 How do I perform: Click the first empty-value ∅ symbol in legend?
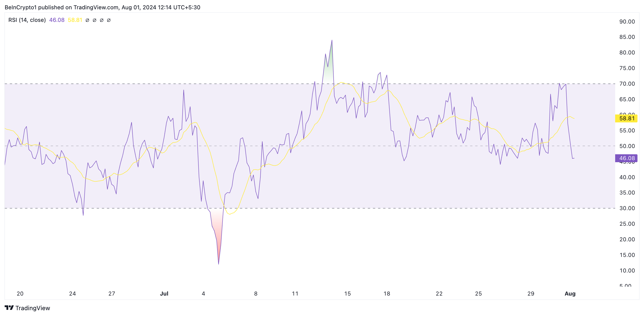click(x=87, y=20)
